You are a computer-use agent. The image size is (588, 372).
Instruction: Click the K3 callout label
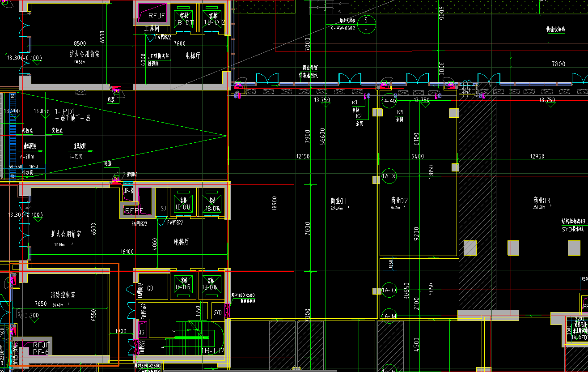[400, 112]
